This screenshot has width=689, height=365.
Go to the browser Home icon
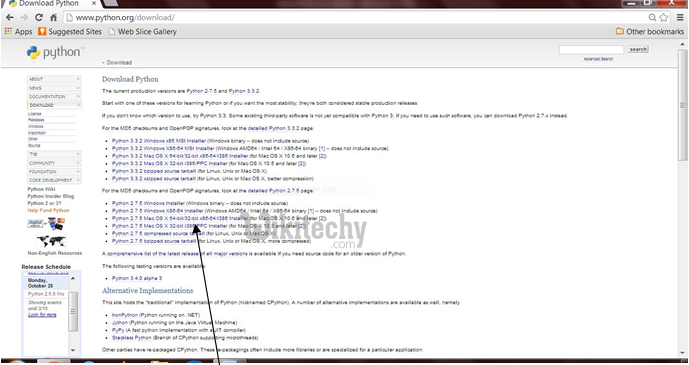click(53, 18)
